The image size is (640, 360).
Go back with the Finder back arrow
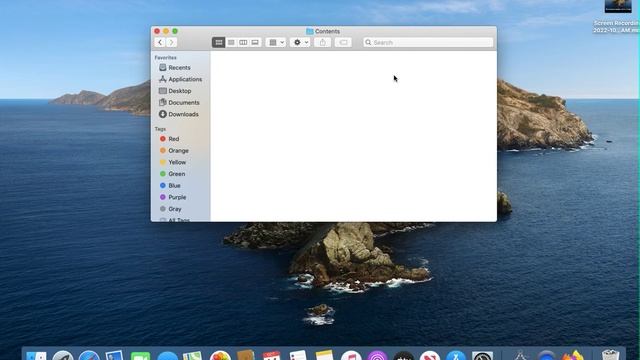pyautogui.click(x=160, y=42)
